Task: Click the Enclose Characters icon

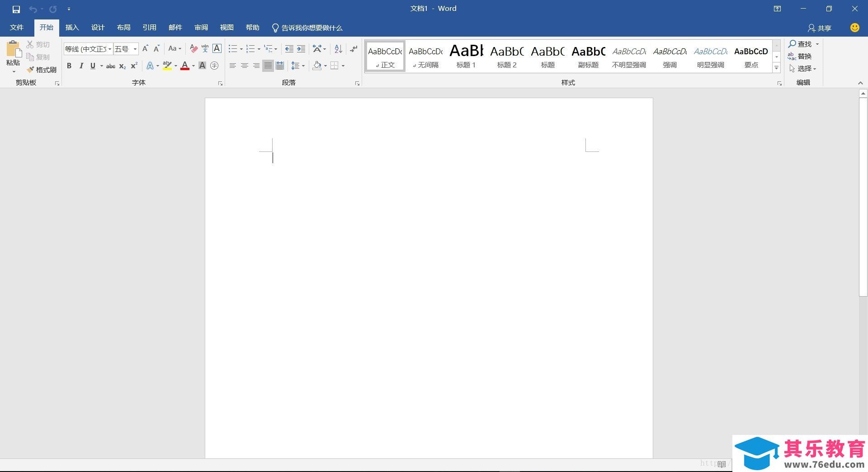Action: tap(214, 66)
